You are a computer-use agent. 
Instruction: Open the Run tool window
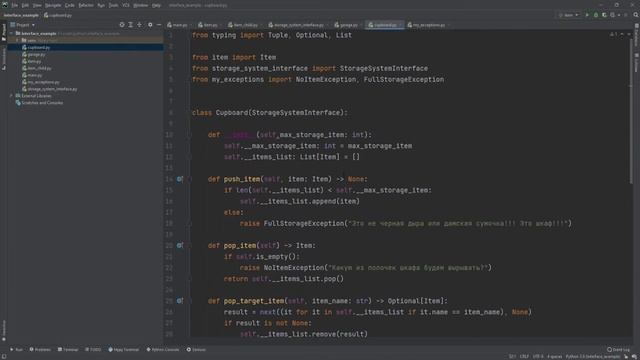coord(16,350)
